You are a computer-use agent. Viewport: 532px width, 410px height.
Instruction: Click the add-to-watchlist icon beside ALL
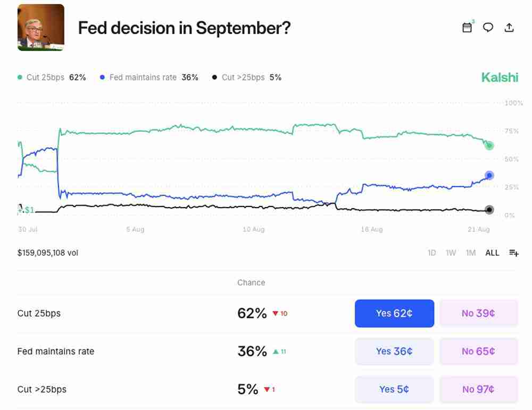(513, 253)
